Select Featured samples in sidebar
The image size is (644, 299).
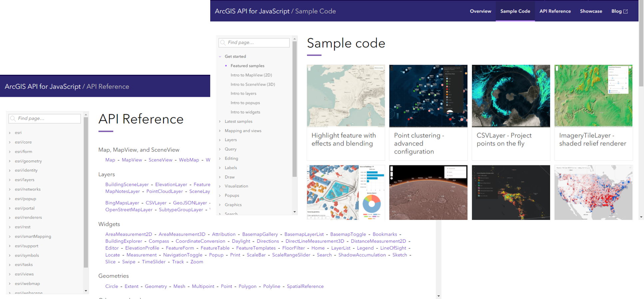[x=247, y=66]
